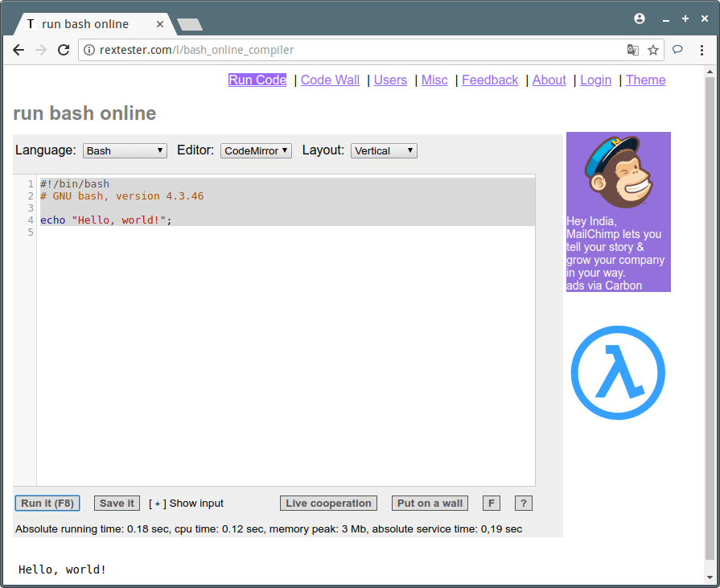Open a new tab with the new tab button
The image size is (720, 588).
[190, 25]
